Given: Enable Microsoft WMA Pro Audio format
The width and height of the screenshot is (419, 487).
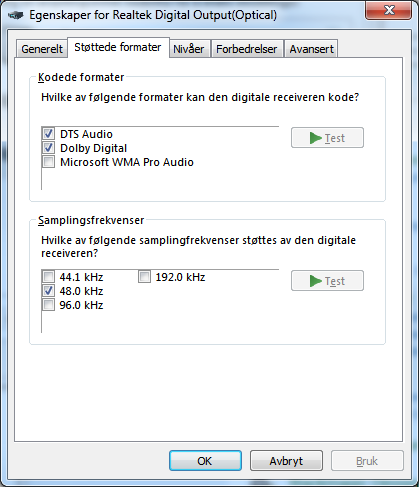Looking at the screenshot, I should tap(49, 162).
